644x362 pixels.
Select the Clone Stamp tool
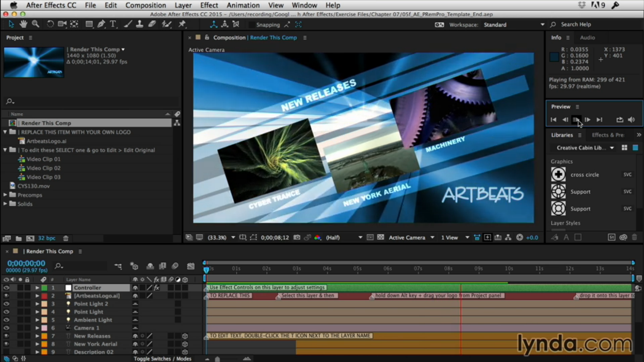click(x=140, y=24)
